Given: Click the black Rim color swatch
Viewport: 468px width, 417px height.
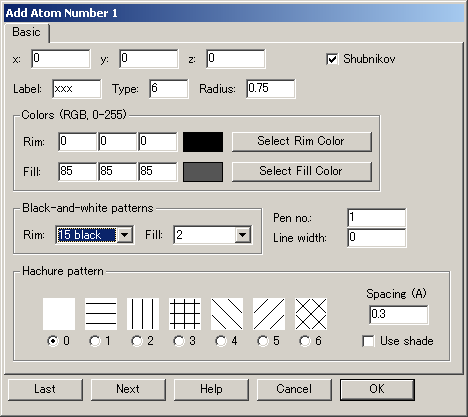Looking at the screenshot, I should click(x=203, y=142).
